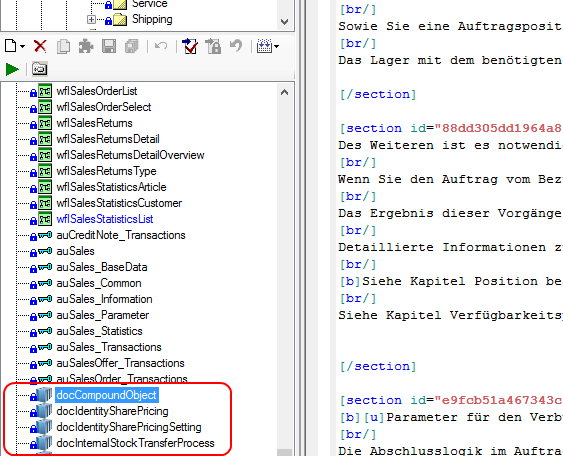Click the New document icon
Viewport: 563px width, 456px height.
point(11,46)
